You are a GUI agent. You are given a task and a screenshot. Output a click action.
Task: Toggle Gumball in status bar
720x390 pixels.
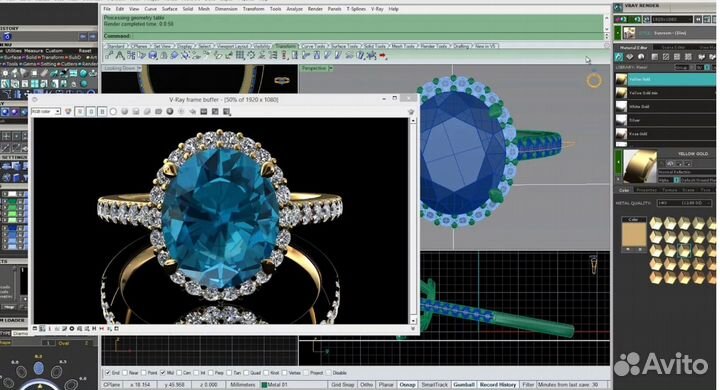click(463, 384)
